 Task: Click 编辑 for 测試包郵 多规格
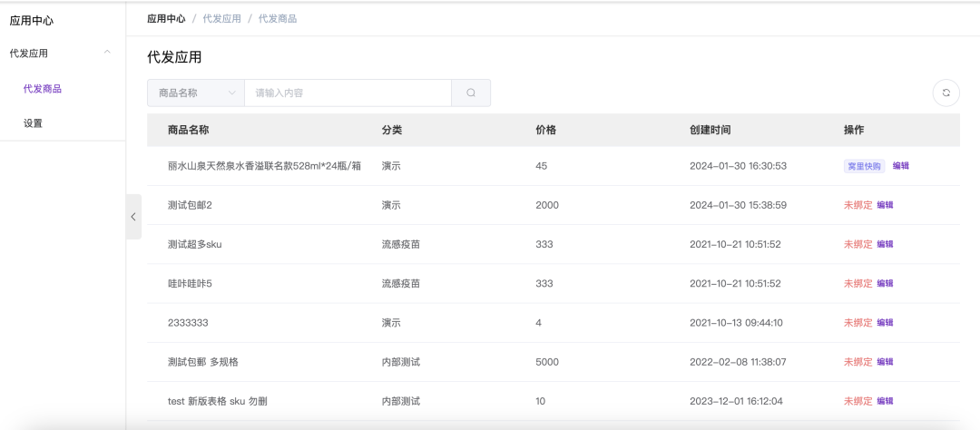(885, 362)
